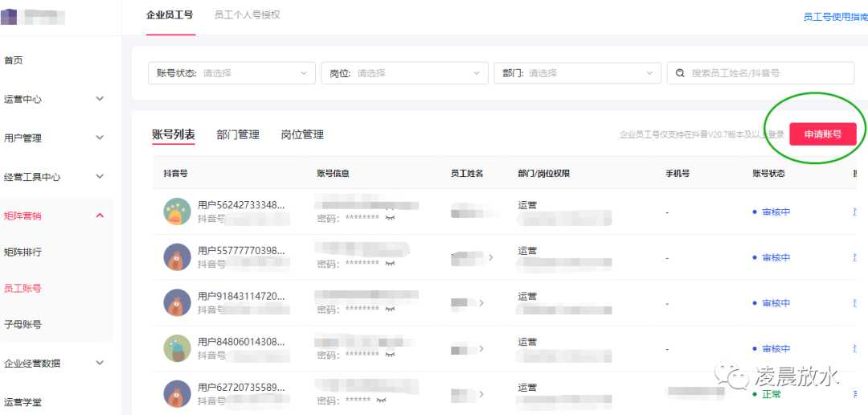Click avatar of user 56242733348
This screenshot has height=415, width=868.
point(177,212)
